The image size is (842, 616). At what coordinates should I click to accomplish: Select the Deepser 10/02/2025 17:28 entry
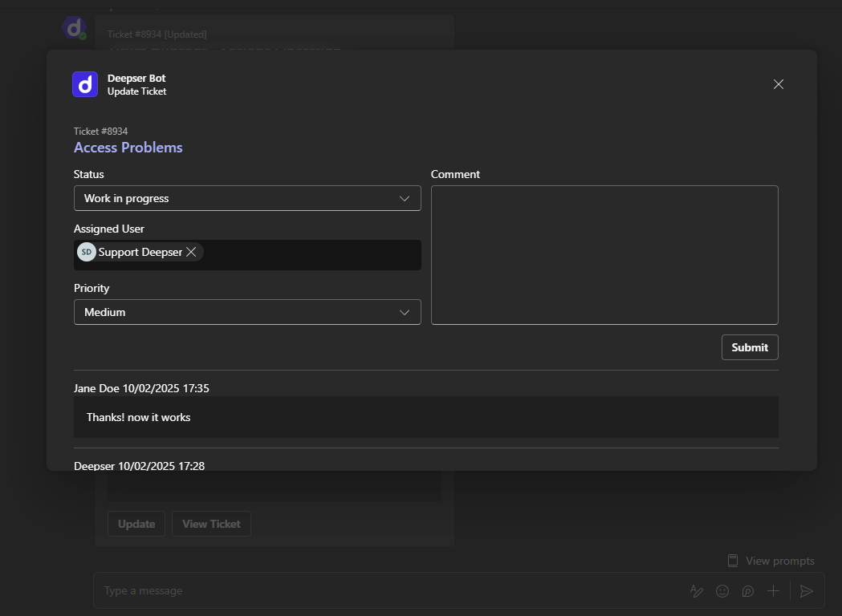pyautogui.click(x=139, y=466)
